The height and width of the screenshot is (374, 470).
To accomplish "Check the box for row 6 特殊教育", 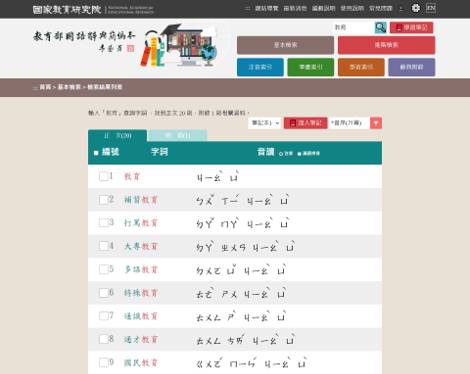I will pyautogui.click(x=104, y=293).
